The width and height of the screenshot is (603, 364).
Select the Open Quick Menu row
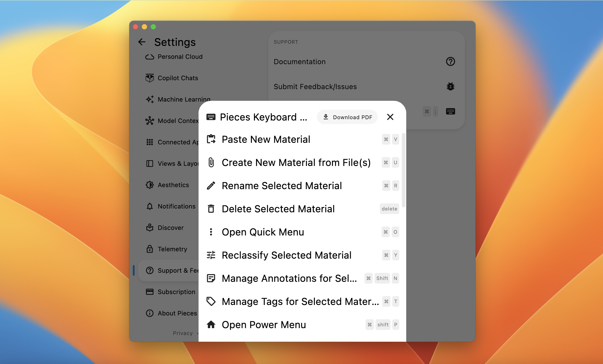(x=302, y=232)
